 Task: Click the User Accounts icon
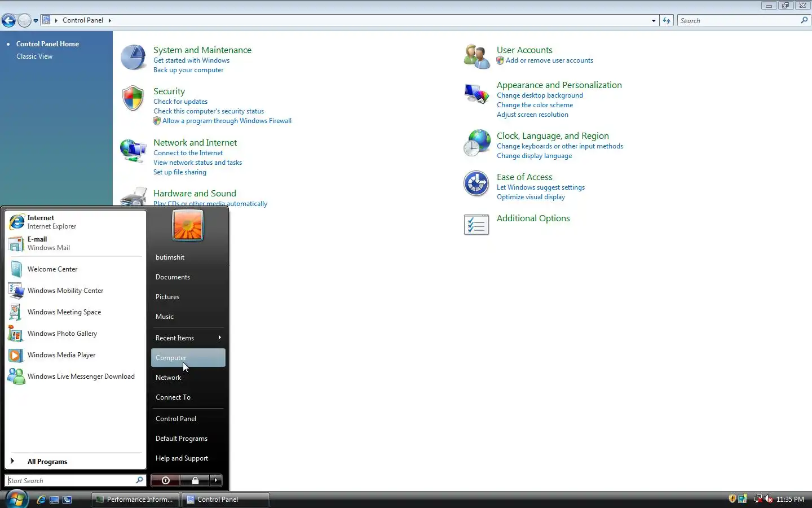point(476,57)
